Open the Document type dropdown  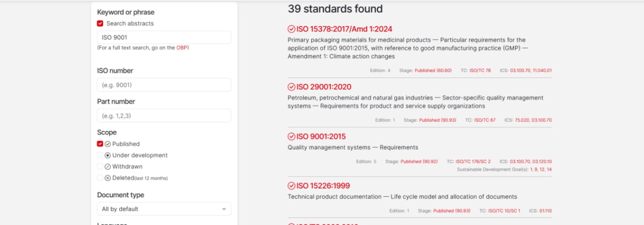click(163, 209)
